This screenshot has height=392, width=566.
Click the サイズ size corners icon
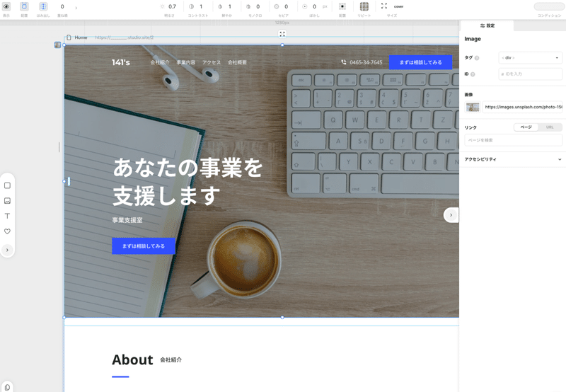point(384,6)
